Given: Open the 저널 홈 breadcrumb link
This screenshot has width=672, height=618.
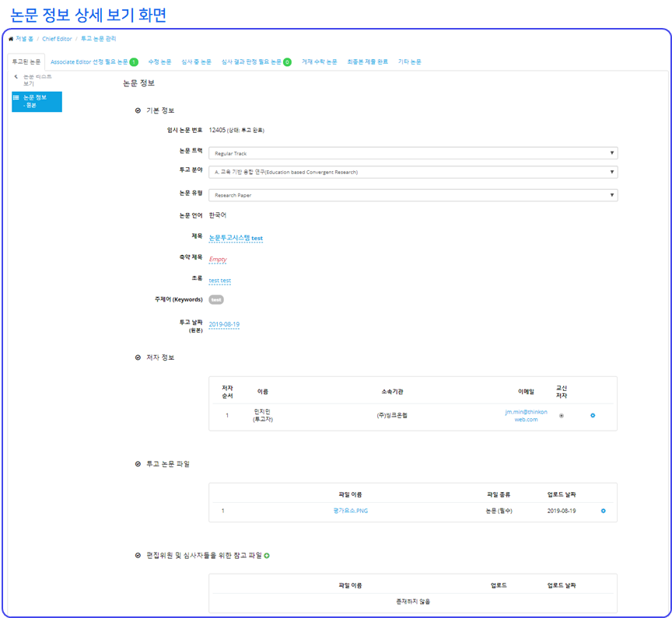Looking at the screenshot, I should click(24, 39).
